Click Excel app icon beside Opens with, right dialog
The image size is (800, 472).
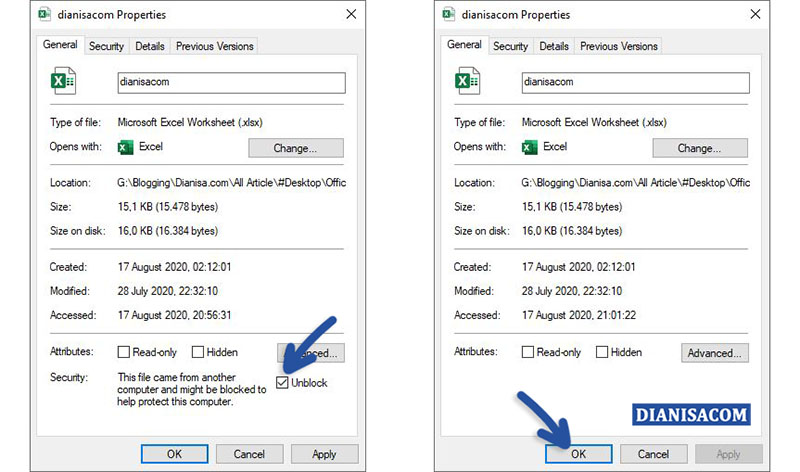click(x=529, y=147)
